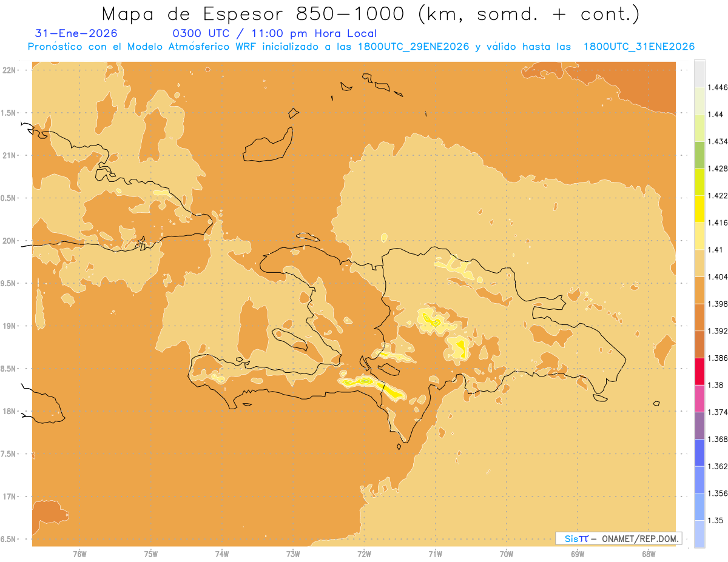Image resolution: width=728 pixels, height=562 pixels.
Task: Click longitude label '69W'
Action: 578,554
